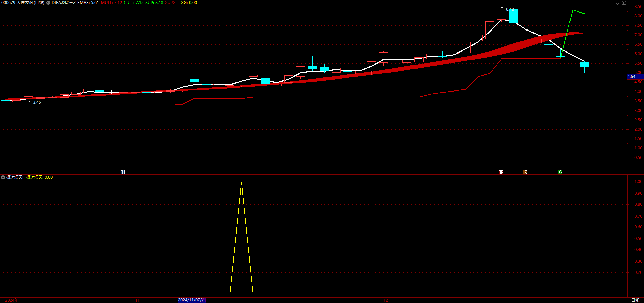The width and height of the screenshot is (644, 303).
Task: Click the 日线 period button at bottom-right
Action: tap(635, 300)
